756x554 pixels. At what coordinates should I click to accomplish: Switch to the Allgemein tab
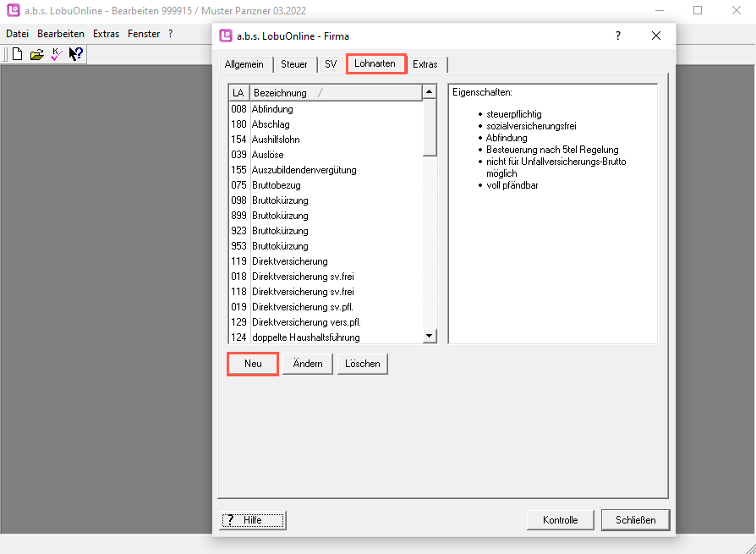click(x=244, y=64)
